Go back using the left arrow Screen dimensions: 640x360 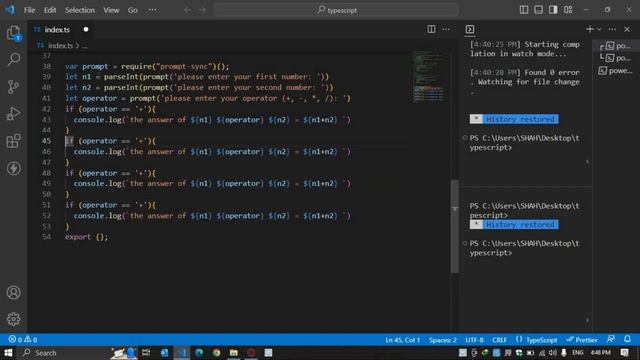[x=187, y=10]
